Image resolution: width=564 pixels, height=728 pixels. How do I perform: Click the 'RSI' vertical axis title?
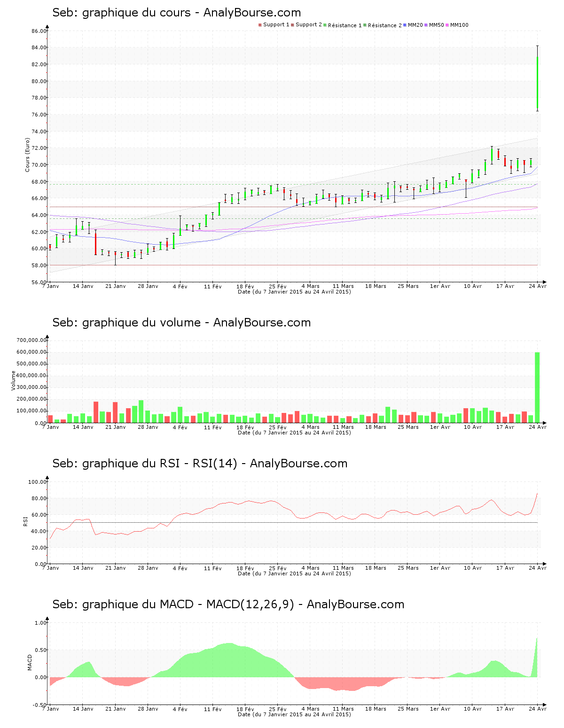pos(25,521)
